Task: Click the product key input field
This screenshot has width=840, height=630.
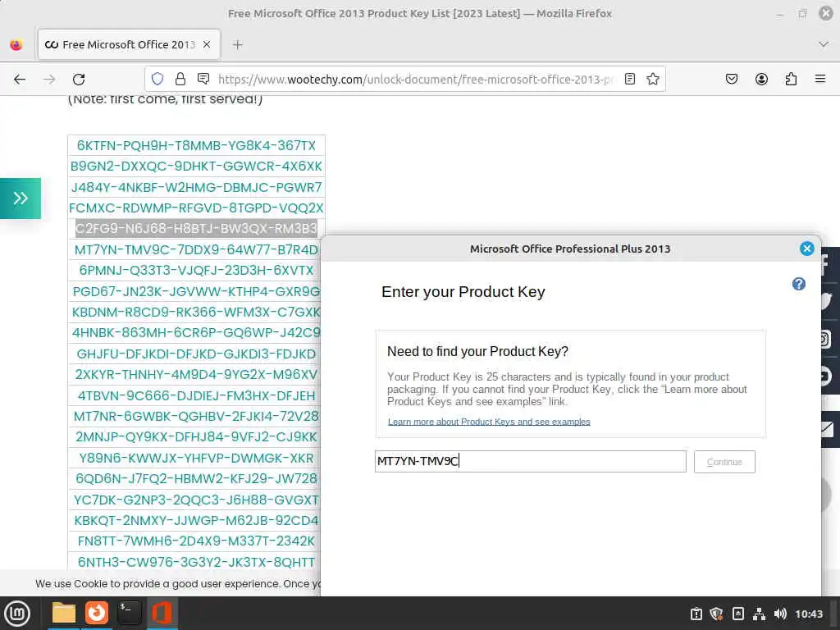Action: click(x=531, y=461)
